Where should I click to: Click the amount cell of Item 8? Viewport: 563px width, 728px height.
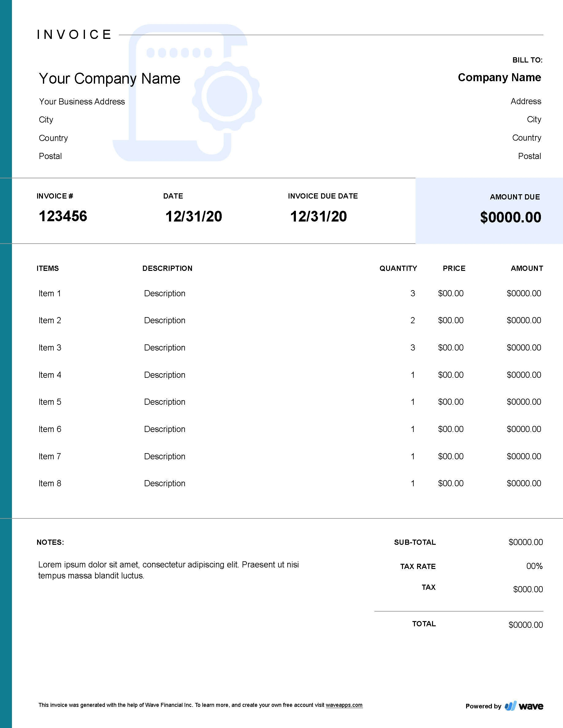524,483
